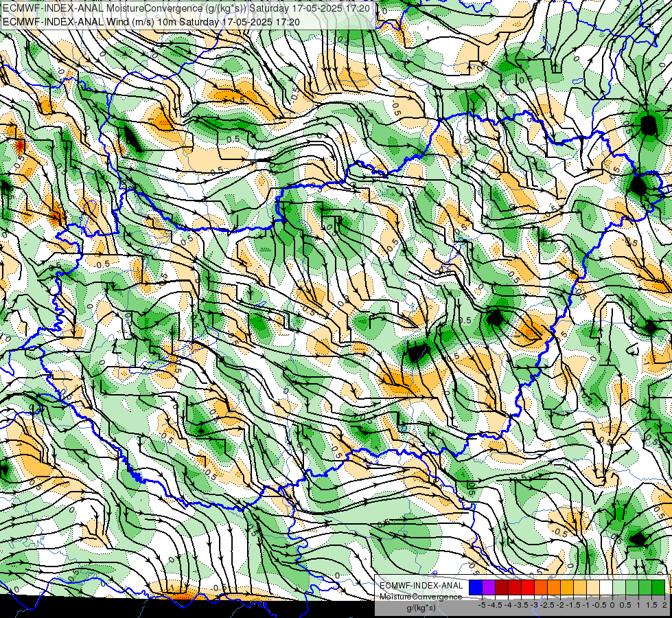Pick the bright red swatch between -3.5 and -3
Viewport: 672px width, 618px height.
pyautogui.click(x=528, y=587)
